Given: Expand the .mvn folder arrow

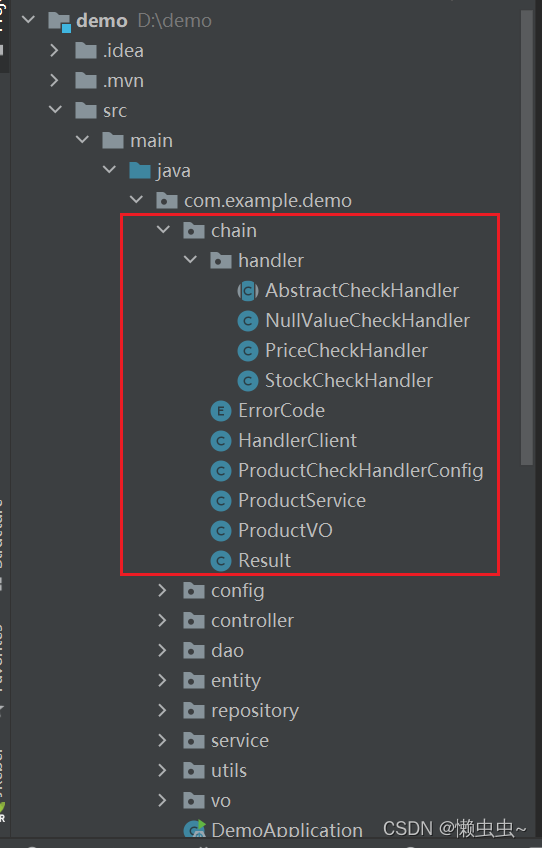Looking at the screenshot, I should pos(54,81).
